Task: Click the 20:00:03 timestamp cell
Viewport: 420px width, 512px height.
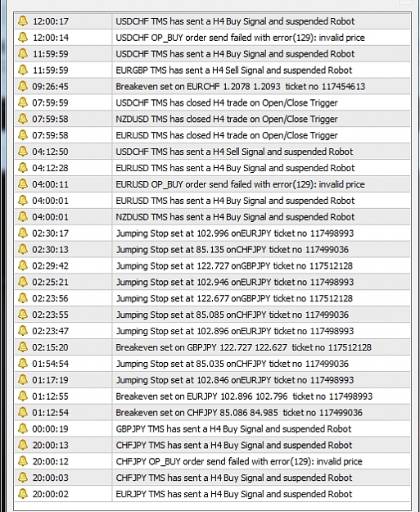Action: point(50,478)
